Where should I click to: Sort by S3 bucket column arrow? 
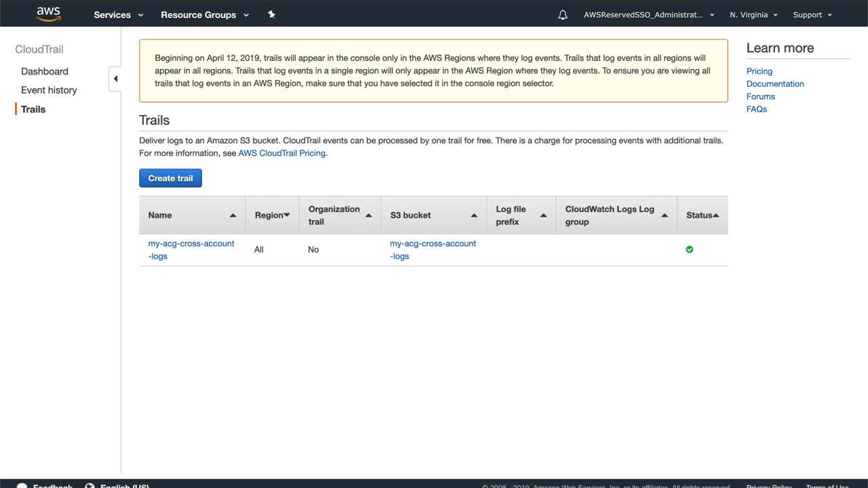(x=474, y=216)
